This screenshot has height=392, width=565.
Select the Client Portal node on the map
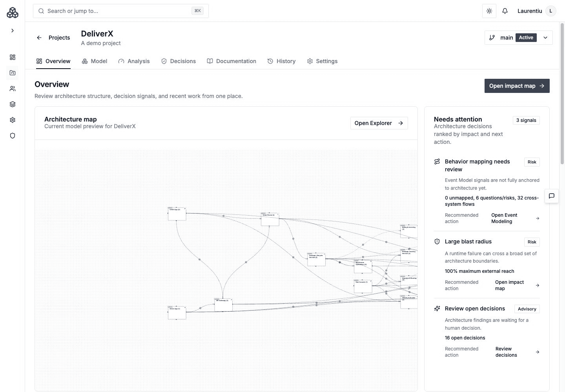[270, 220]
